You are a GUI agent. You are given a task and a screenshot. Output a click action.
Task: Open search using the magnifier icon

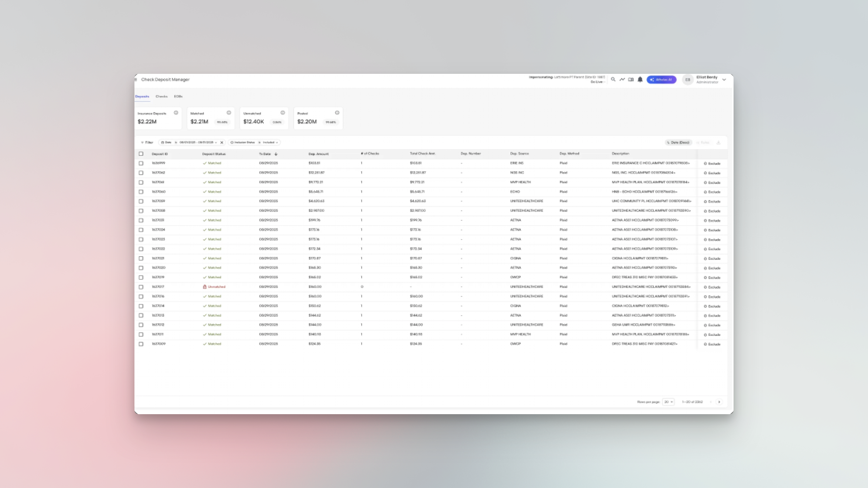click(x=613, y=79)
